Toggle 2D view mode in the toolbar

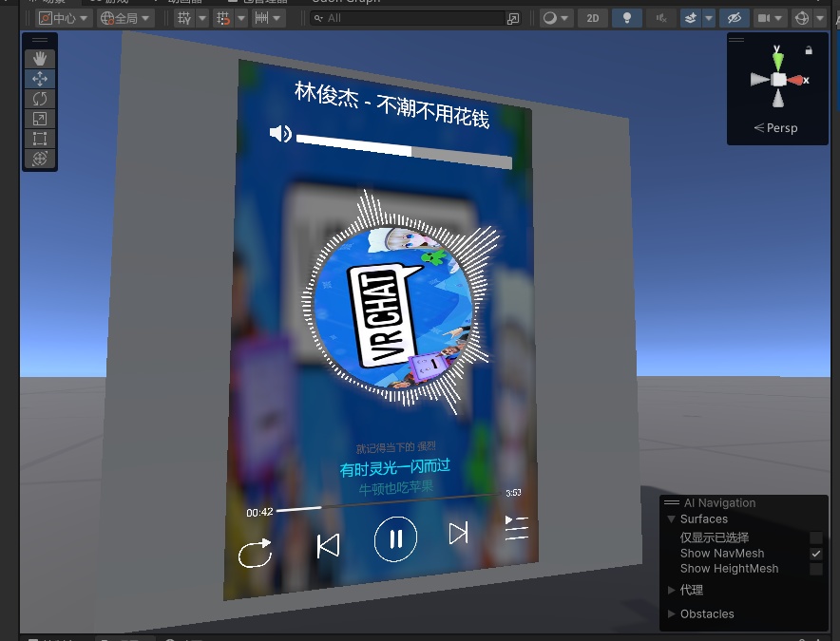pos(592,17)
